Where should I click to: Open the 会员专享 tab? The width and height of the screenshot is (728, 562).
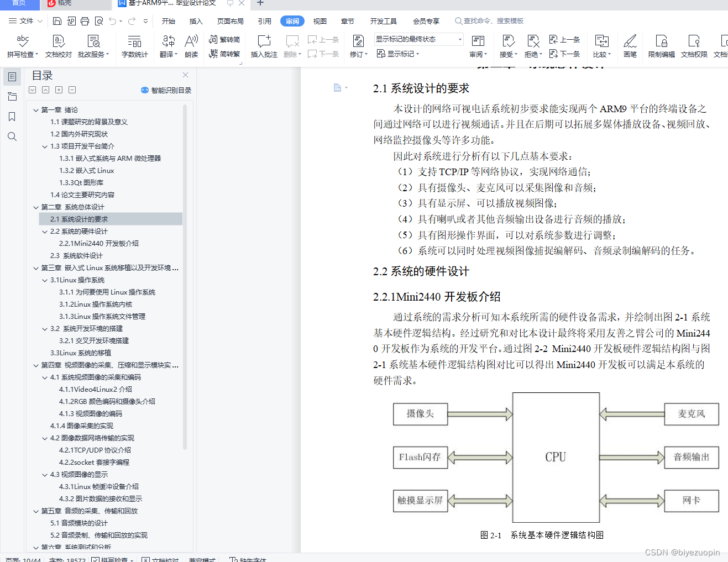click(x=426, y=21)
